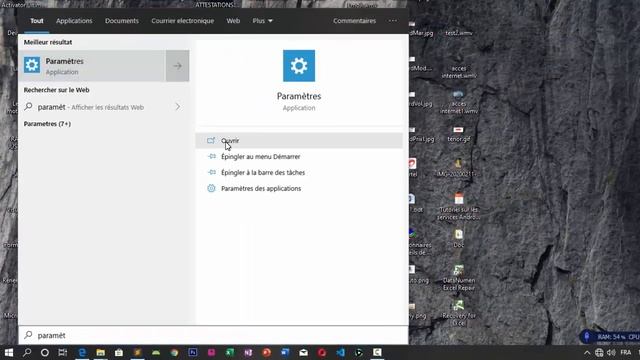
Task: Open OneNote from the taskbar
Action: tap(248, 352)
